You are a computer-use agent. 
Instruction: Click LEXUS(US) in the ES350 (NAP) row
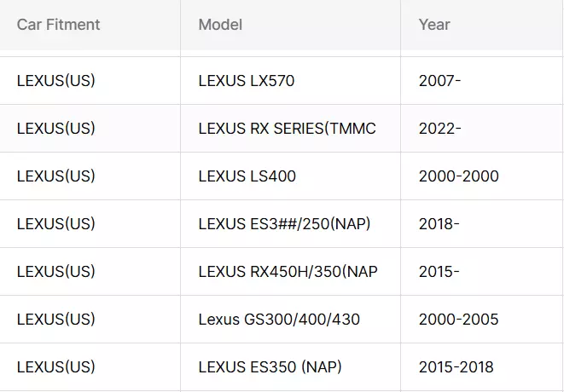55,366
